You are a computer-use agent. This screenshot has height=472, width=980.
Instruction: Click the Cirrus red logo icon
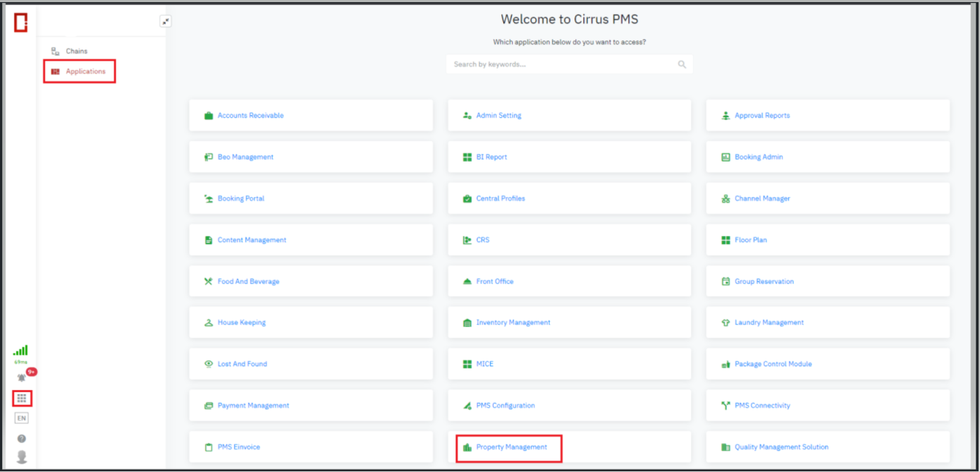coord(20,23)
